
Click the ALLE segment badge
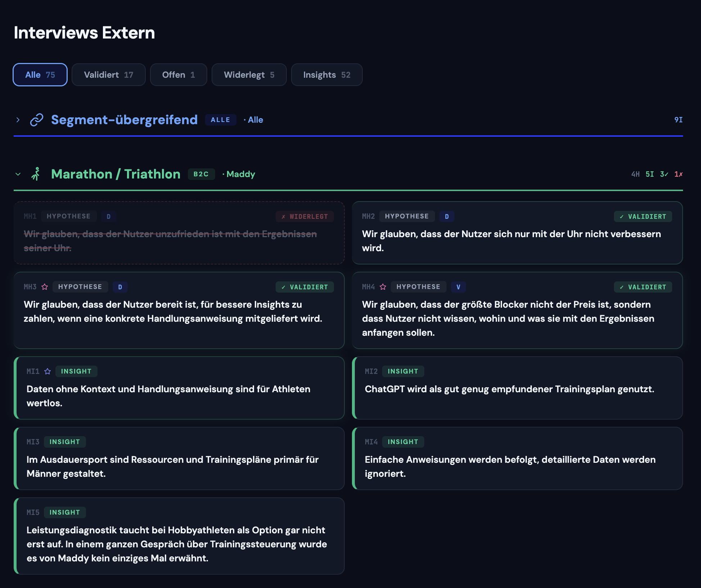tap(221, 120)
